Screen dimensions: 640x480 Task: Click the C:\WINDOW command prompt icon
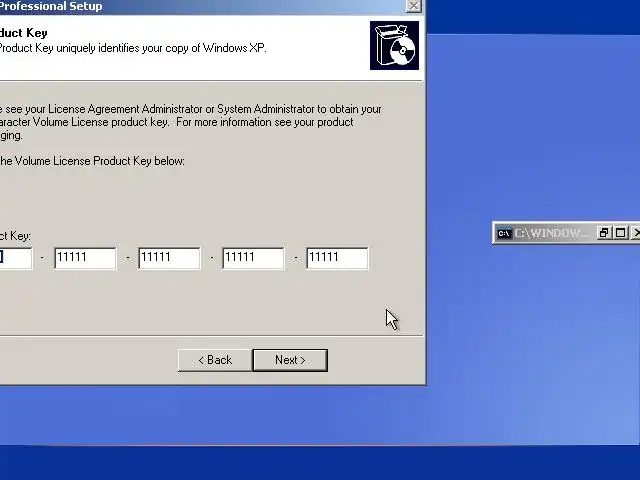click(504, 233)
